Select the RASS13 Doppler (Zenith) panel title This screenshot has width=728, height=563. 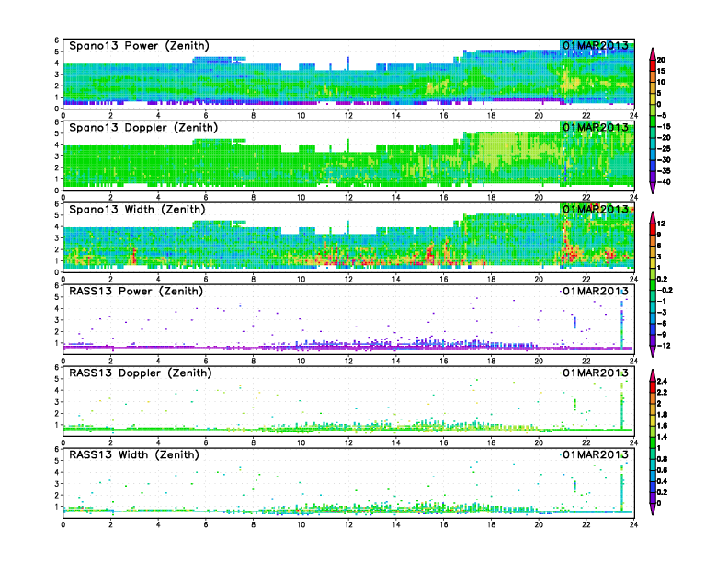(142, 373)
